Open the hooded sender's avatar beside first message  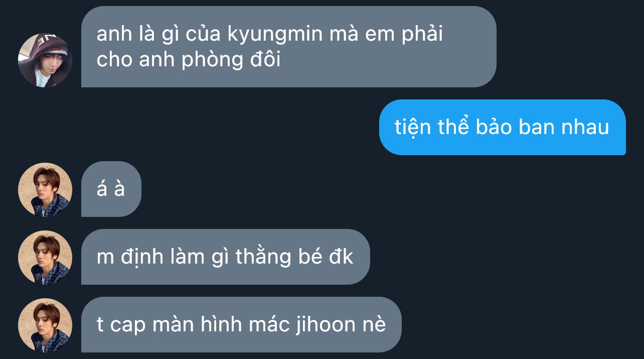point(45,60)
